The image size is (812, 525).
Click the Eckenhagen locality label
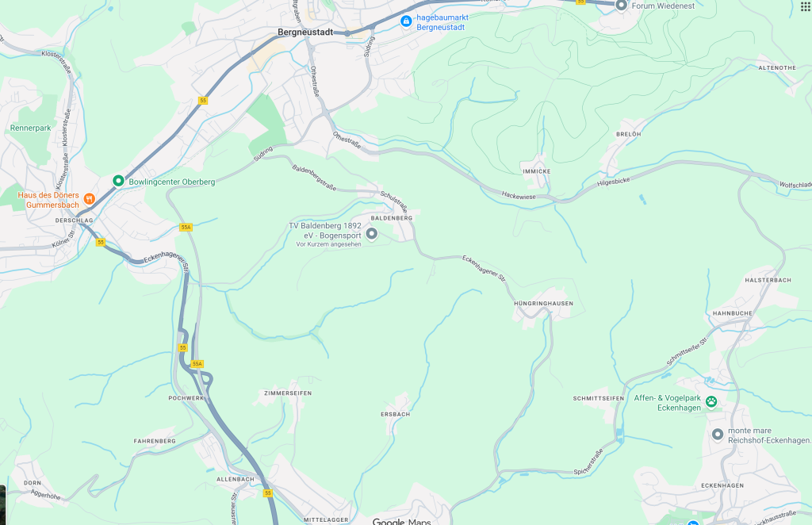coord(722,485)
